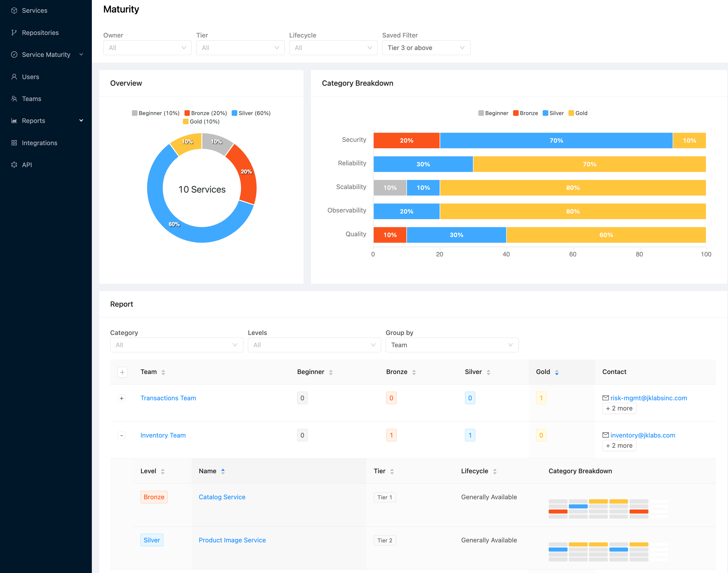This screenshot has height=573, width=728.
Task: Open the Levels dropdown in Report
Action: click(x=314, y=345)
